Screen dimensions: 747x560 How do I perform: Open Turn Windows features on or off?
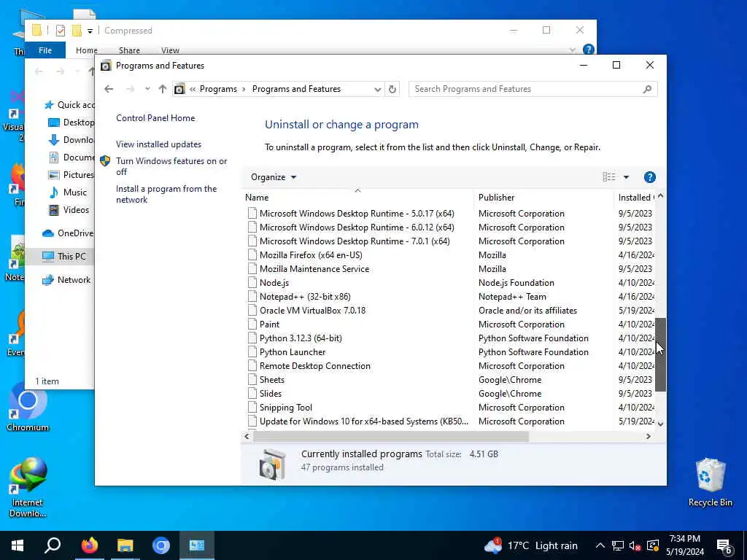[171, 166]
